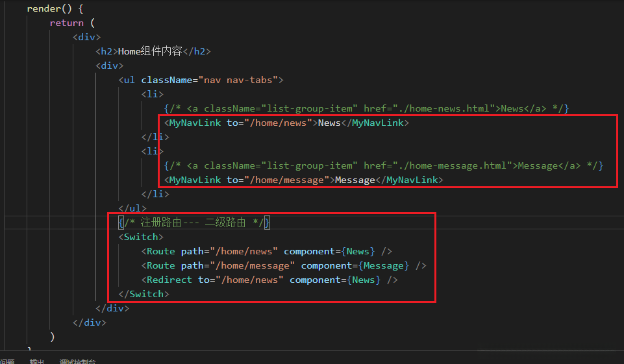
Task: Click the commented list-group-item class in the Message comment
Action: pos(309,166)
